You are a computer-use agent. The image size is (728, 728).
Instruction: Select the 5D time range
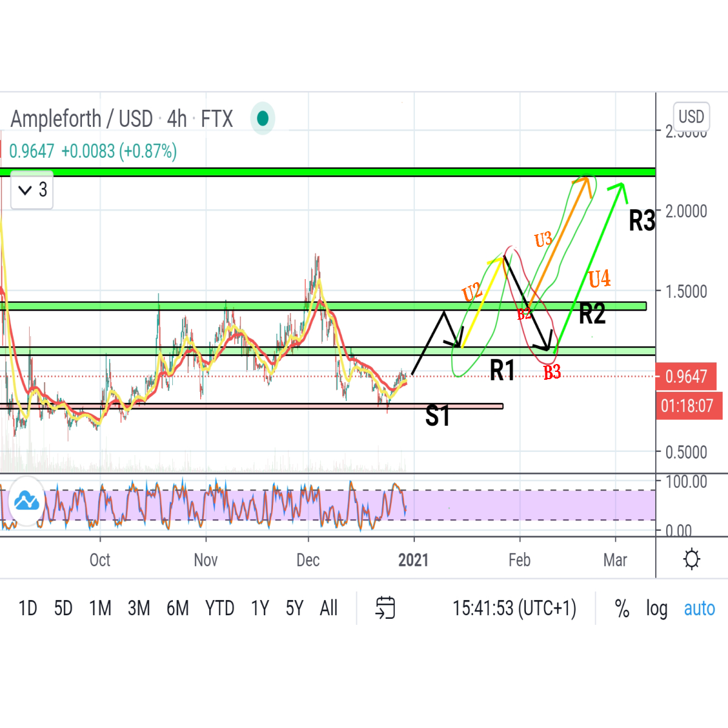pos(63,608)
